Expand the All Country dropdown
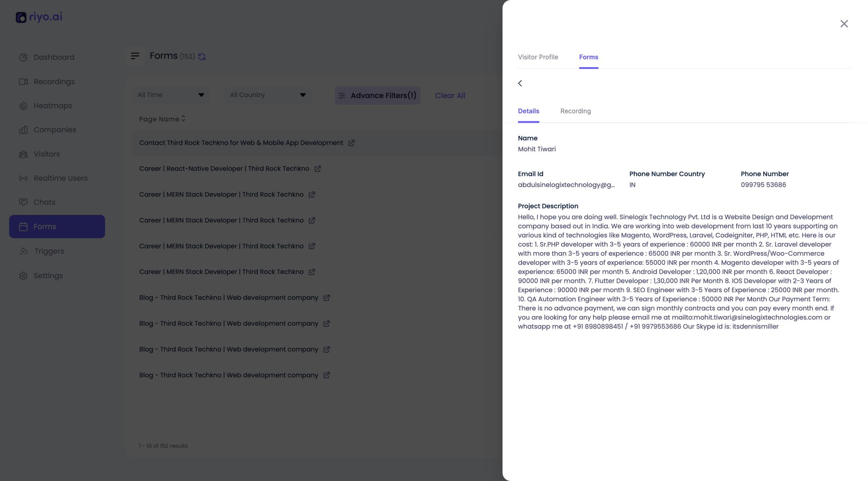This screenshot has width=868, height=481. click(x=267, y=95)
